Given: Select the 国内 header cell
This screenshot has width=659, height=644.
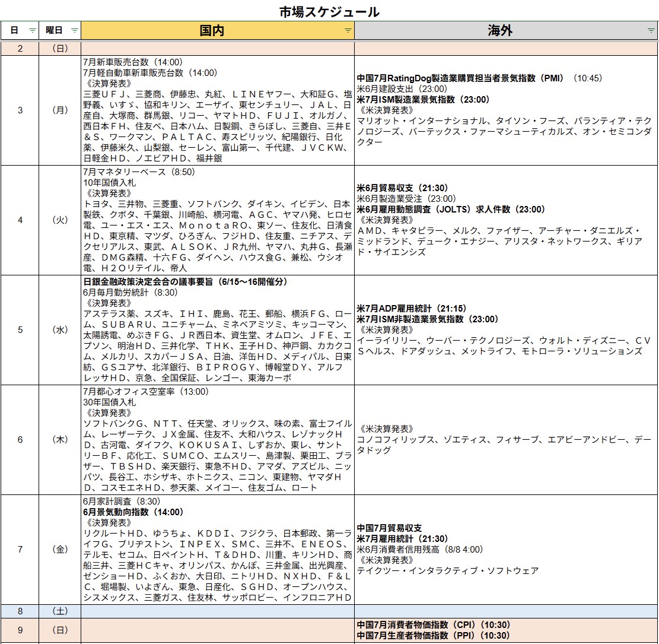Looking at the screenshot, I should (218, 30).
